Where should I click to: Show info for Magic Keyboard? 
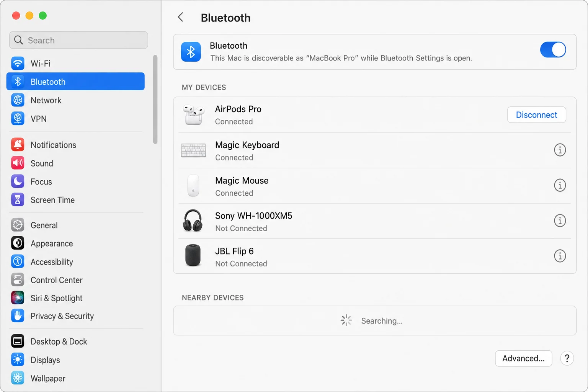tap(560, 150)
